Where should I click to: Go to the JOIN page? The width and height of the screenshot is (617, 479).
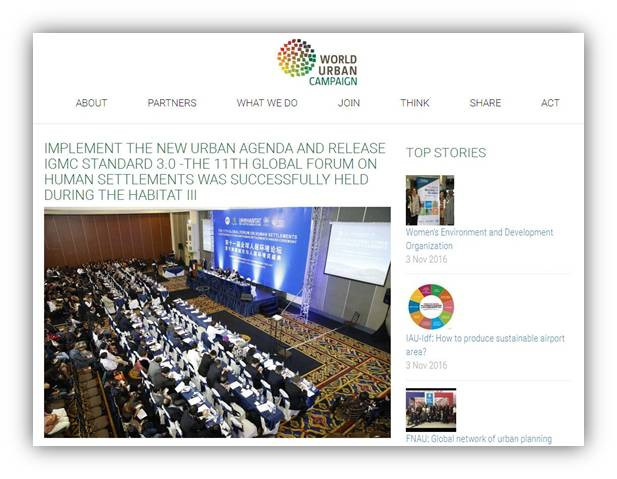click(349, 103)
